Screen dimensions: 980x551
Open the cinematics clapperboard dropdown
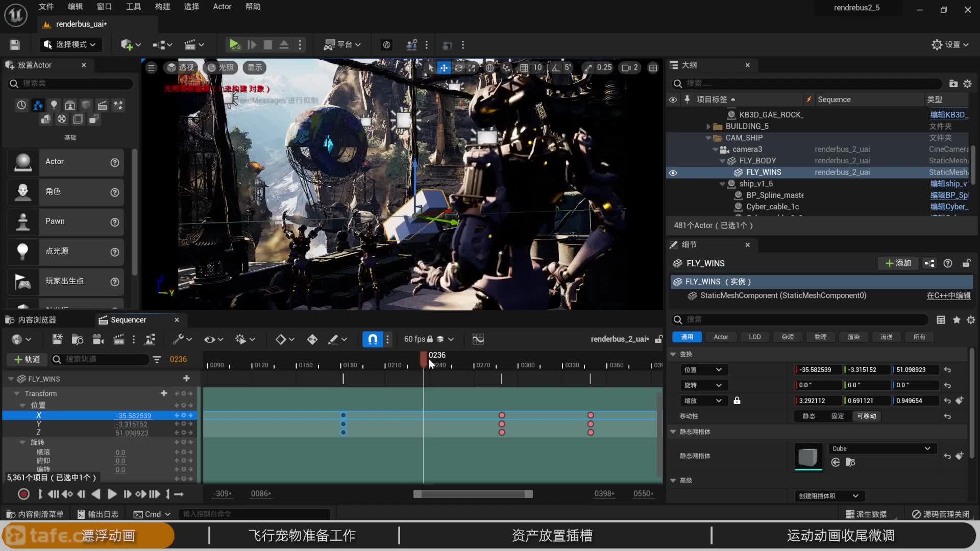[x=194, y=45]
